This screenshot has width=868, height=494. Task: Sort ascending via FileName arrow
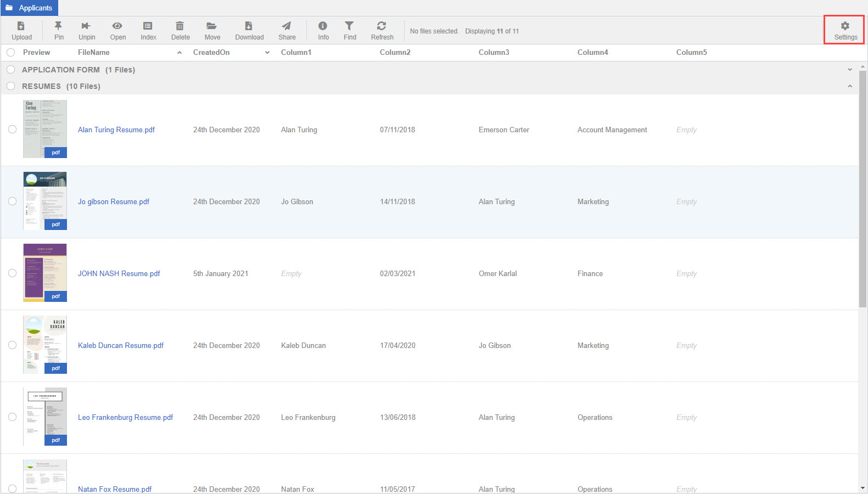(x=180, y=53)
